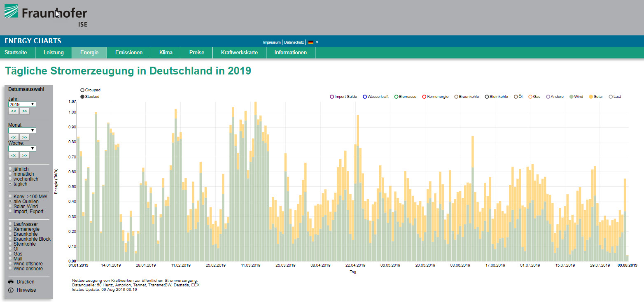Viewport: 644px width, 302px height.
Task: Open the Impressum link
Action: (272, 42)
